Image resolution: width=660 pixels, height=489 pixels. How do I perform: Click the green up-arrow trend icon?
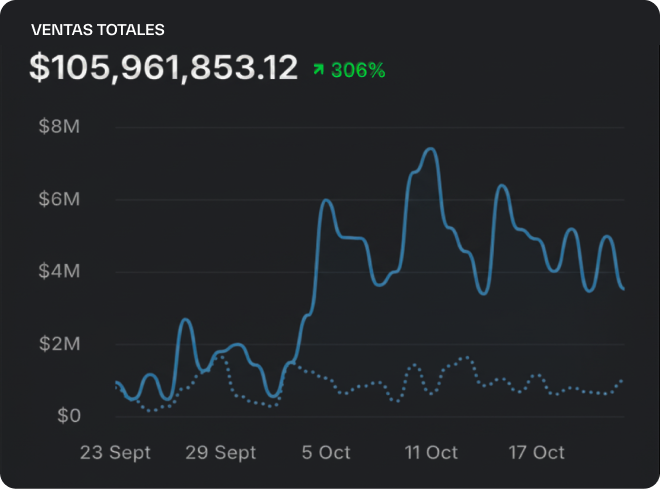coord(319,69)
